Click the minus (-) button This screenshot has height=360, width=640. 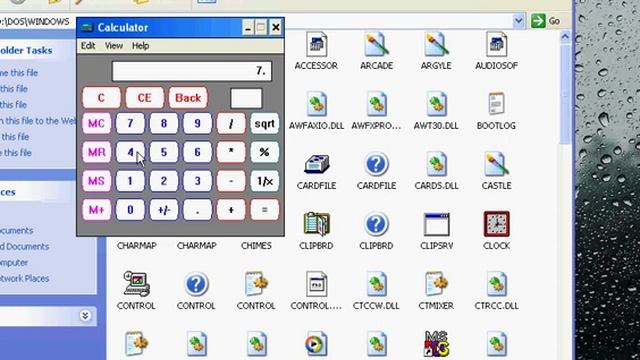coord(231,181)
